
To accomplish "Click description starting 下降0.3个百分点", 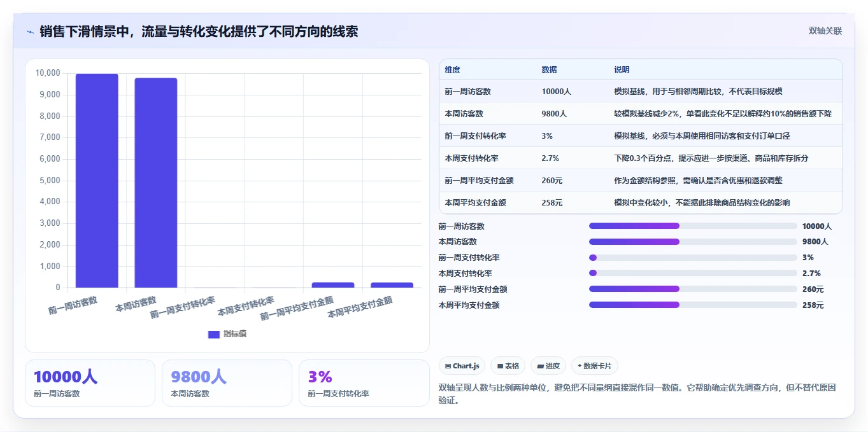I will 711,158.
